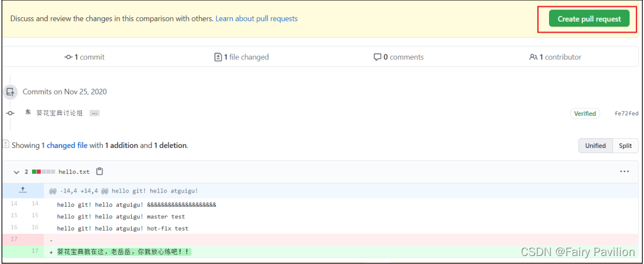Image resolution: width=644 pixels, height=264 pixels.
Task: Select the Unified diff view
Action: pyautogui.click(x=595, y=146)
